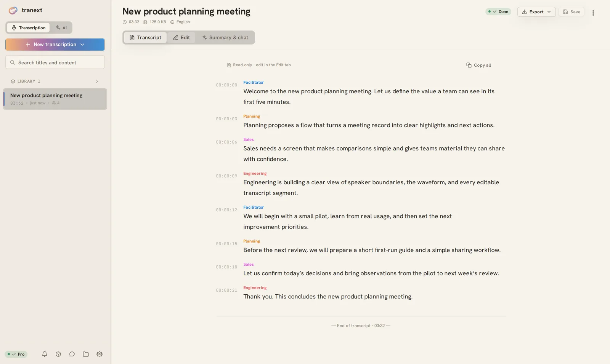Screen dimensions: 610x364
Task: Open New product planning meeting library item
Action: tap(55, 99)
